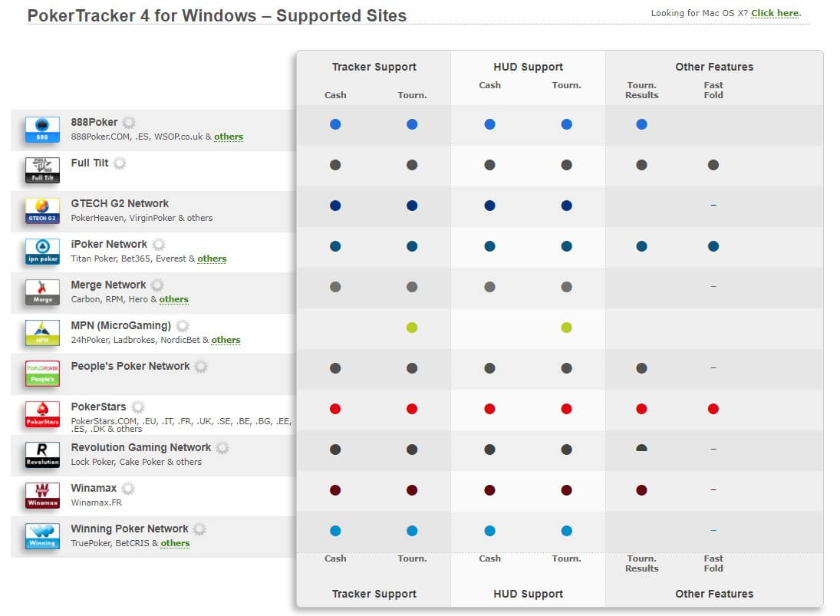Viewport: 840px width, 616px height.
Task: Click the 'PokerStars' site name
Action: pyautogui.click(x=98, y=407)
